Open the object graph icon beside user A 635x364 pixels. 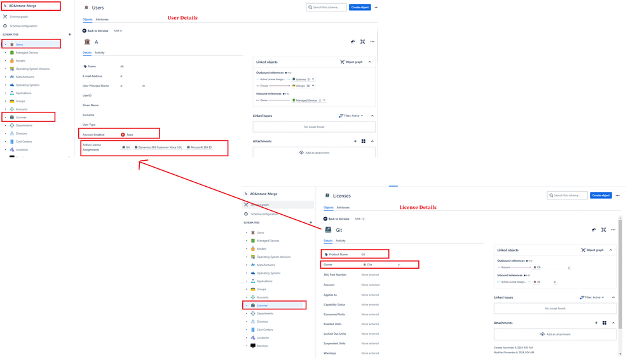[x=363, y=42]
